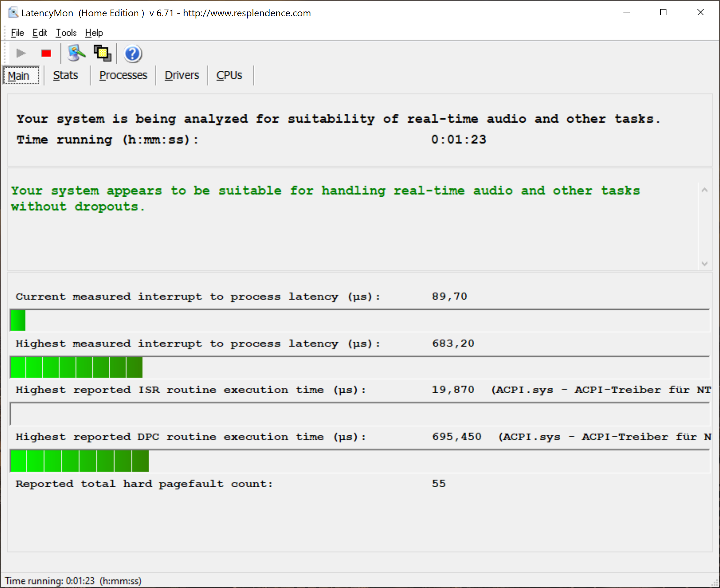Switch to the Stats tab

[65, 75]
